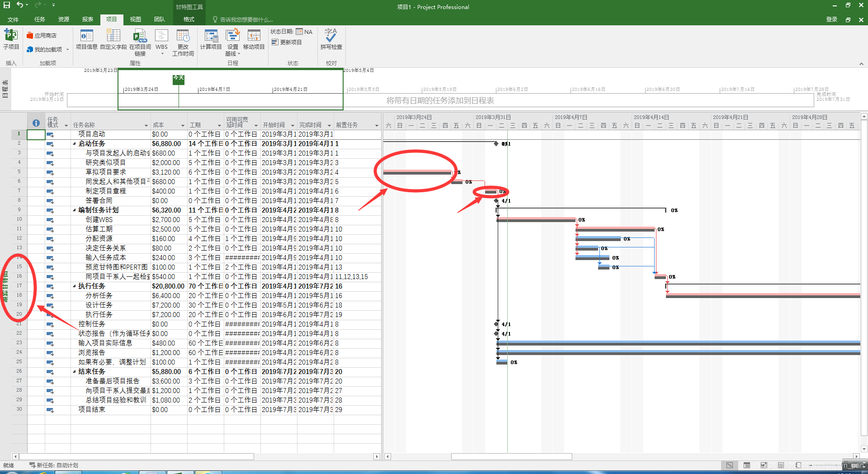The height and width of the screenshot is (474, 868).
Task: Open 更改工作时间 change working time
Action: pyautogui.click(x=183, y=42)
